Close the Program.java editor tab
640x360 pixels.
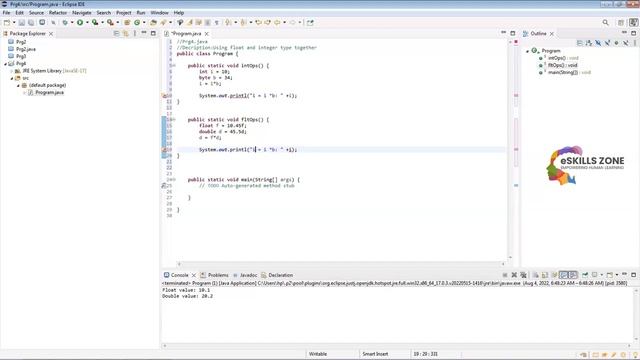pos(207,34)
